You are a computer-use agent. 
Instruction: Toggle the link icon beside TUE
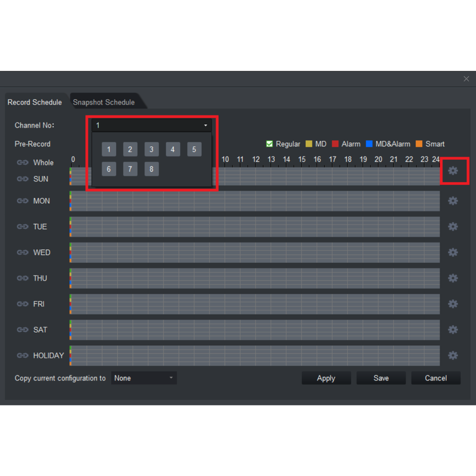pos(22,227)
